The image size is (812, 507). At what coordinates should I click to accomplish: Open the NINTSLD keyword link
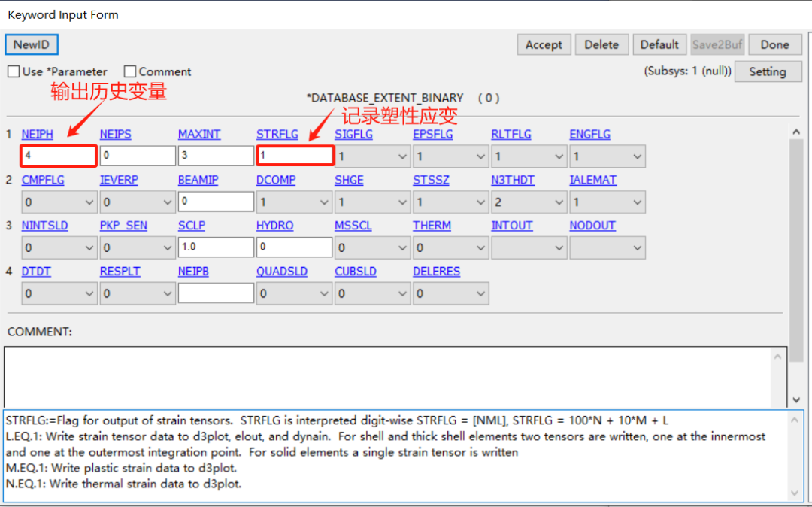click(44, 226)
